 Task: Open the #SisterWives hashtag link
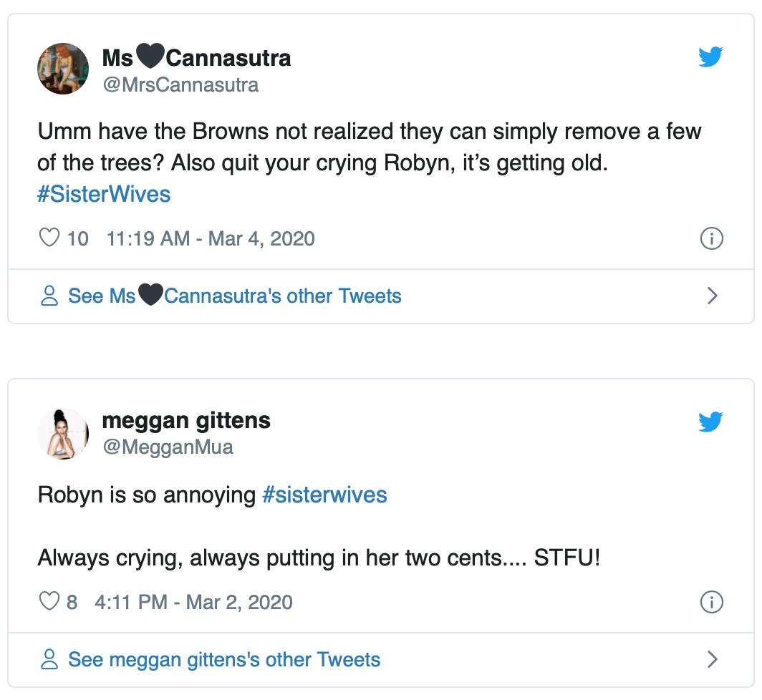[x=104, y=195]
